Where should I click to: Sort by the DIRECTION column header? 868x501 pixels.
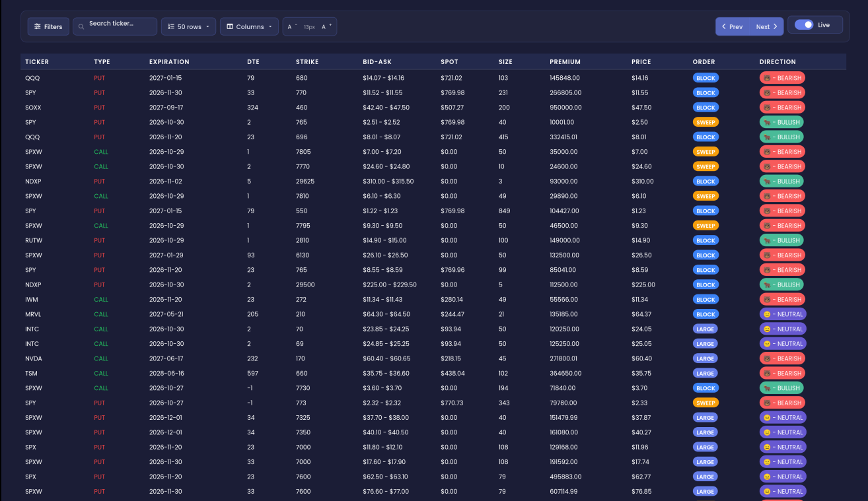pos(778,62)
